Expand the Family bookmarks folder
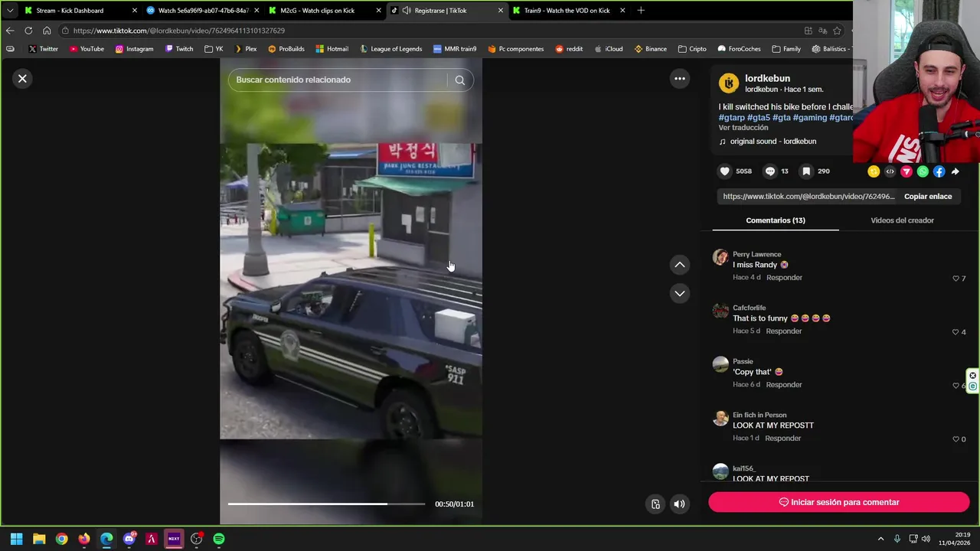The width and height of the screenshot is (980, 551). point(786,49)
